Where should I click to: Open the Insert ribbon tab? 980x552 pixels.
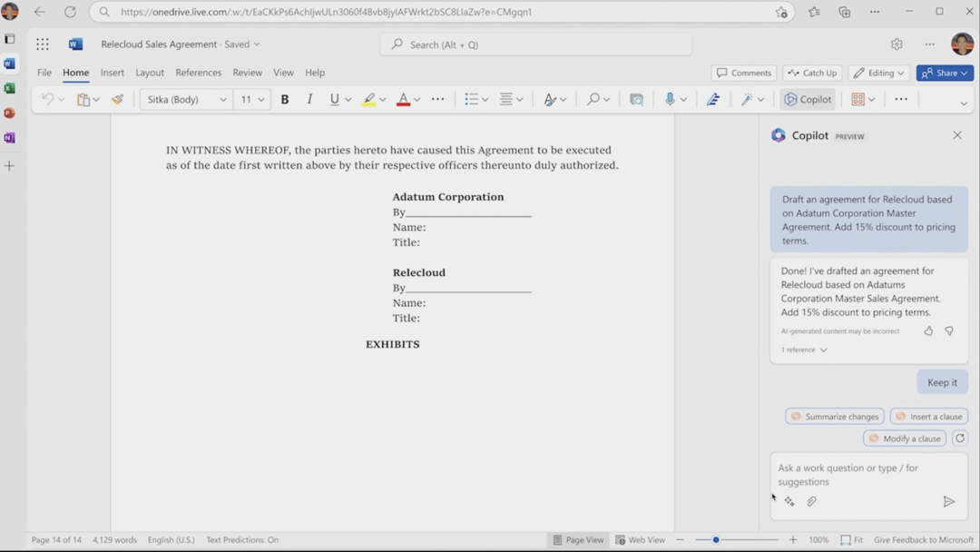113,73
